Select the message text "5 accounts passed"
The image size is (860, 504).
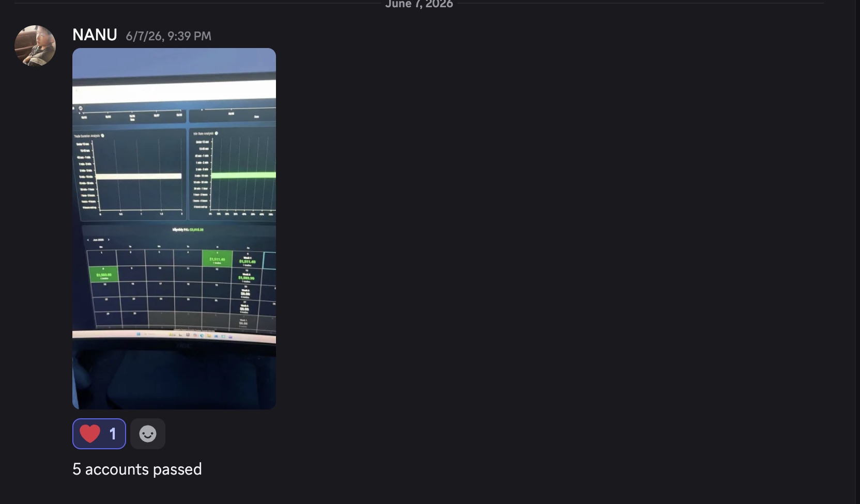pos(137,469)
